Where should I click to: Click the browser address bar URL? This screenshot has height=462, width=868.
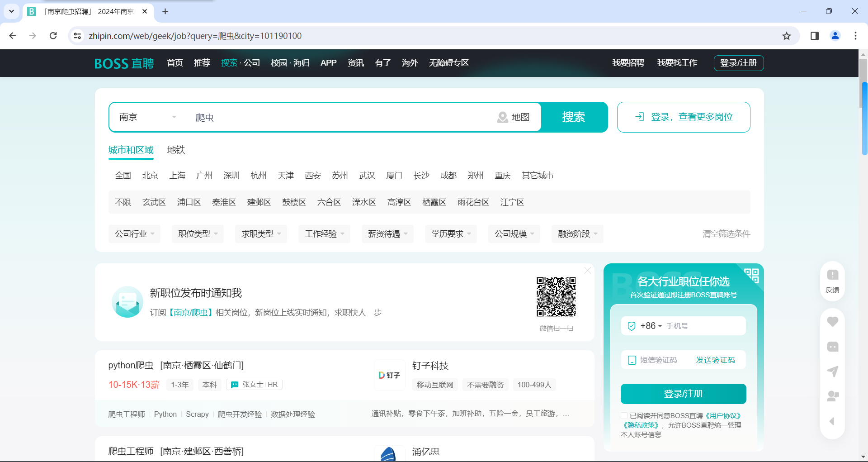(195, 36)
